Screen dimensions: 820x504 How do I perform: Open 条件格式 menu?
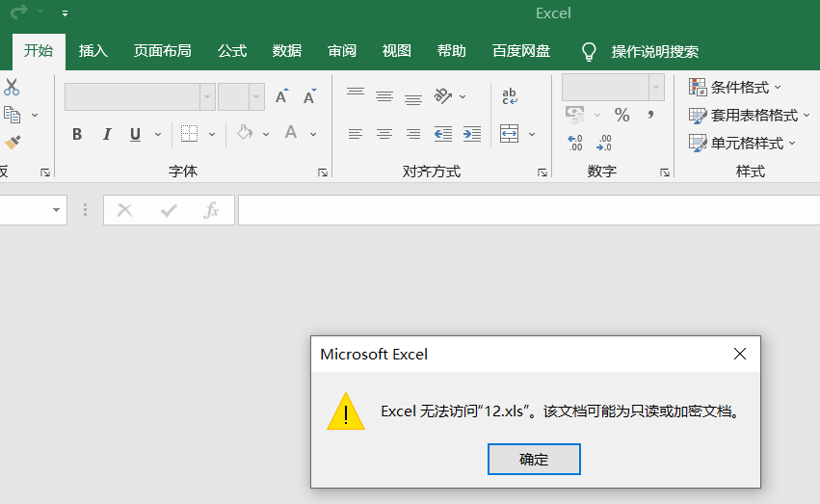[x=735, y=88]
